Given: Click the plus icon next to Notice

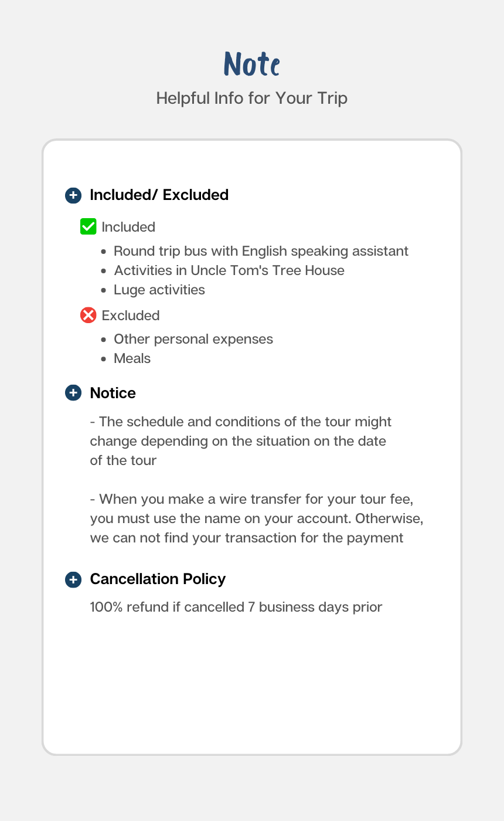Looking at the screenshot, I should pos(73,393).
